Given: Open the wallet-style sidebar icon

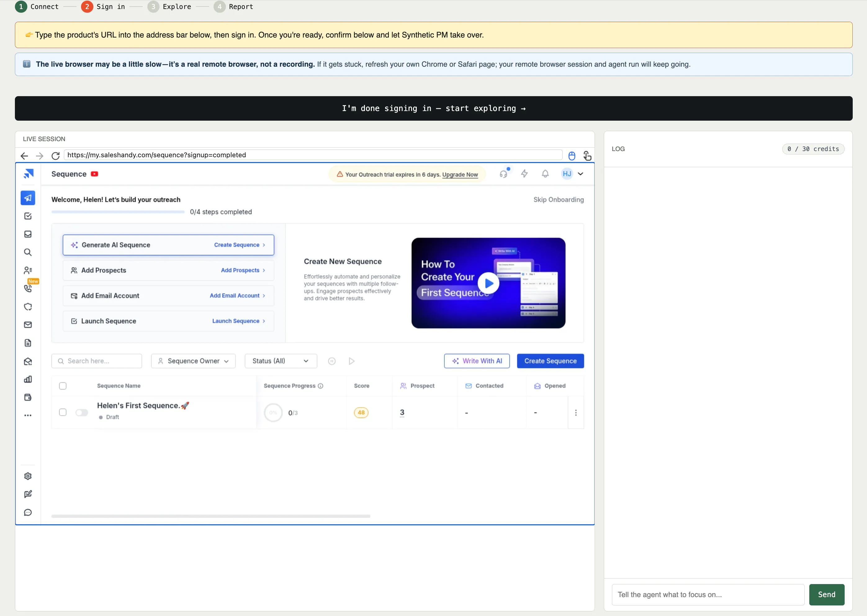Looking at the screenshot, I should (28, 397).
